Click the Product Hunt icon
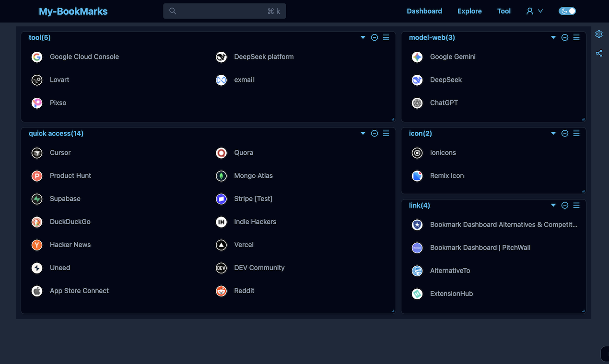 pos(37,176)
